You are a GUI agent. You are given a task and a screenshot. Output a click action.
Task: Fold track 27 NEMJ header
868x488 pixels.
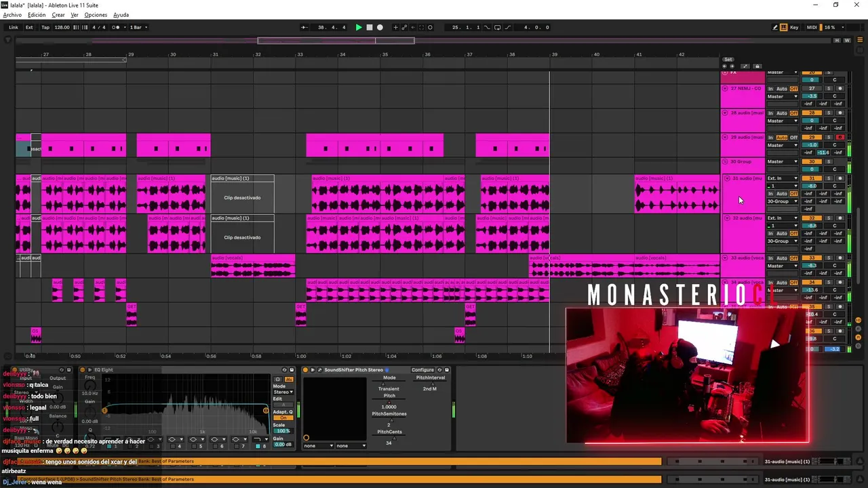725,89
